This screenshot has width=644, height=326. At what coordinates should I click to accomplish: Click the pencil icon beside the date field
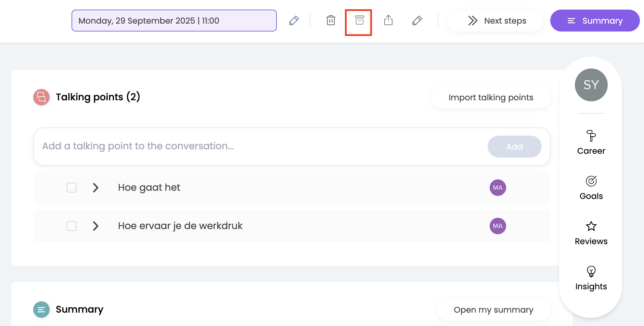pyautogui.click(x=294, y=21)
